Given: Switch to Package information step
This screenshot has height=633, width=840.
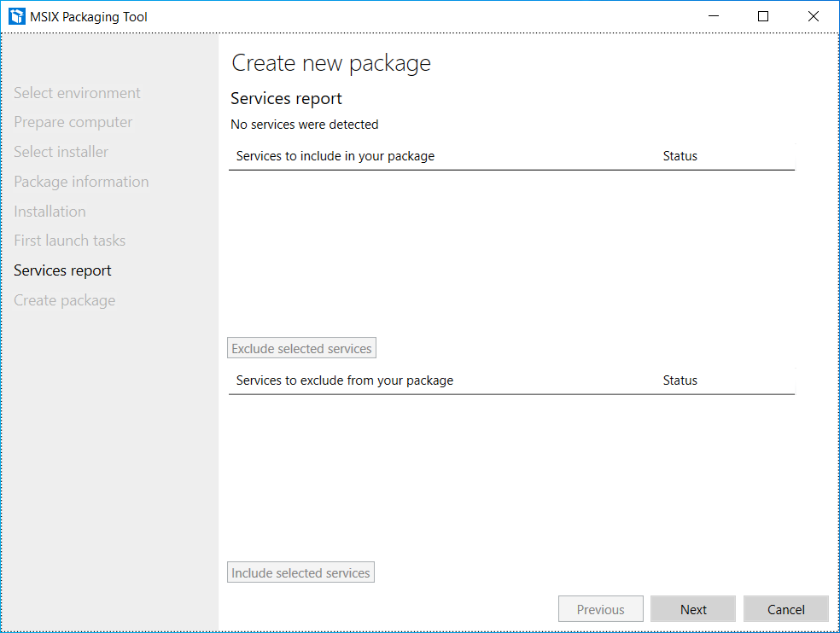Looking at the screenshot, I should pos(81,182).
